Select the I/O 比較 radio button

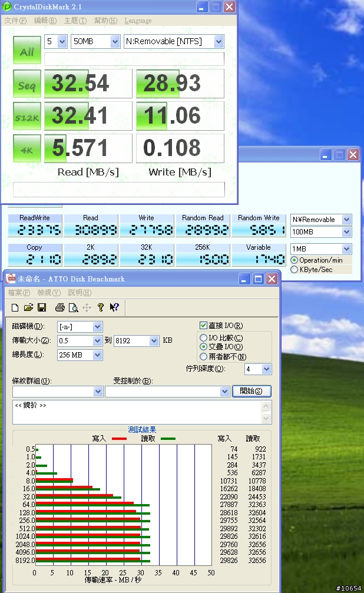[203, 338]
